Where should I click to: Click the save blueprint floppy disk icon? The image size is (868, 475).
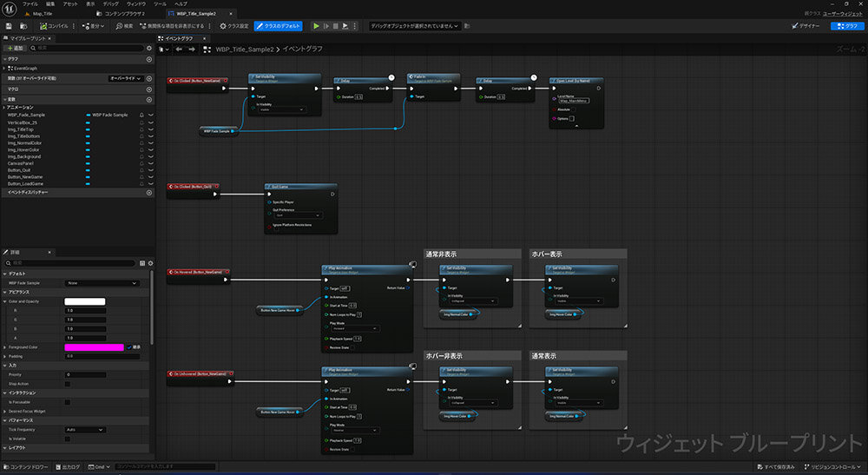[9, 26]
